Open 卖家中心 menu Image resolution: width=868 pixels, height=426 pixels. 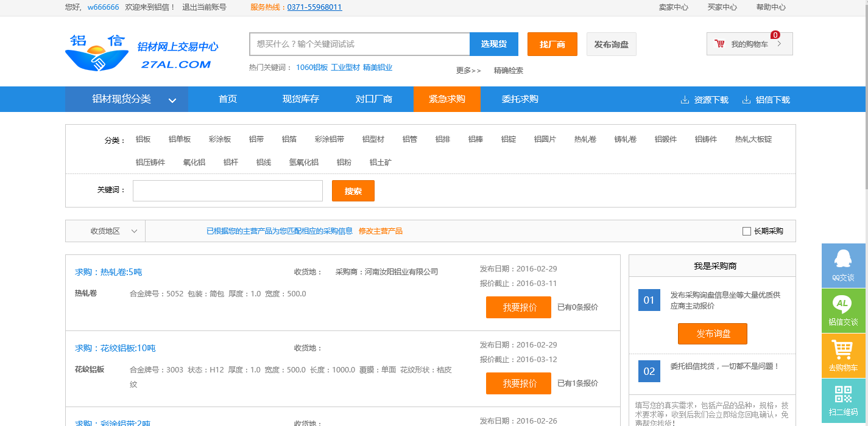(x=674, y=7)
